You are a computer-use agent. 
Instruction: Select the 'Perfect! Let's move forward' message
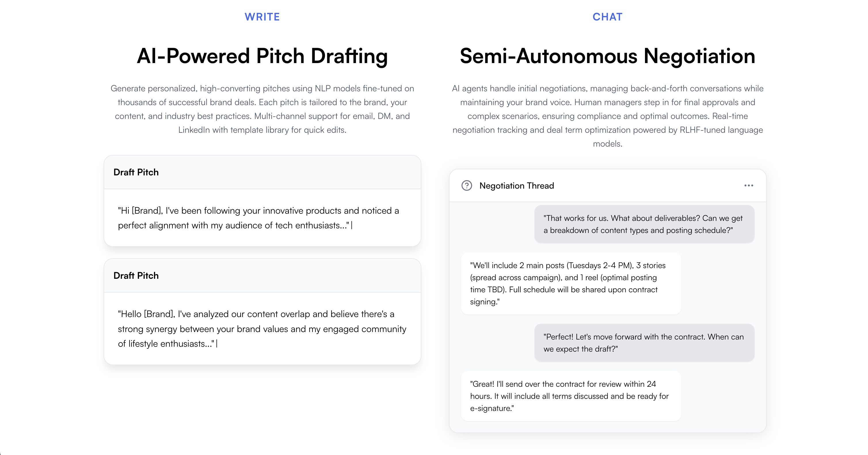(644, 343)
